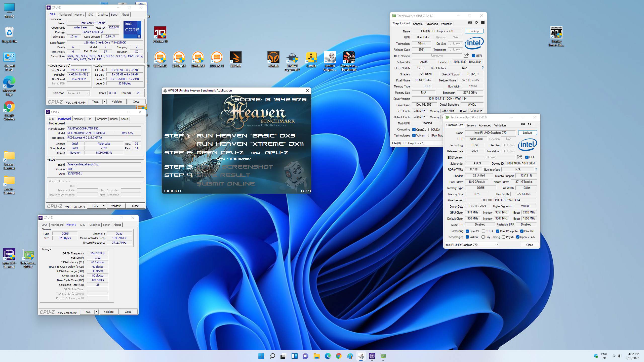Screen dimensions: 644x362
Task: Open About tab in Memory CPU-Z window
Action: 117,225
